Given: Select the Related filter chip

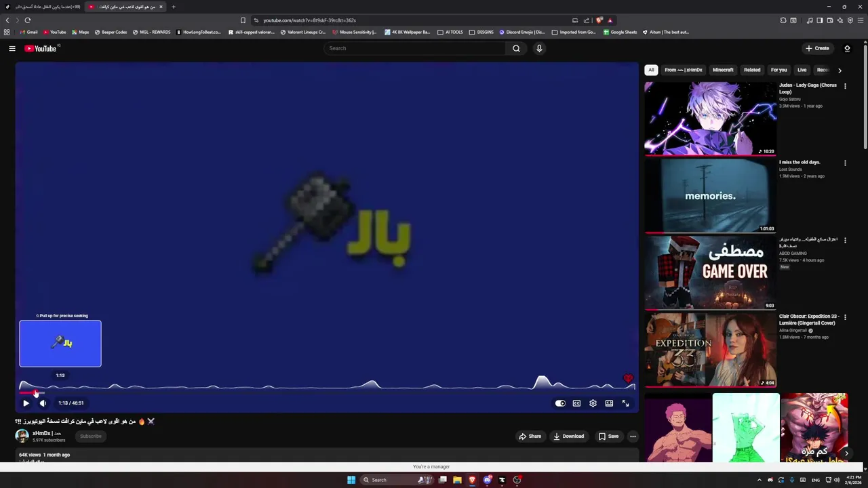Looking at the screenshot, I should [x=752, y=70].
